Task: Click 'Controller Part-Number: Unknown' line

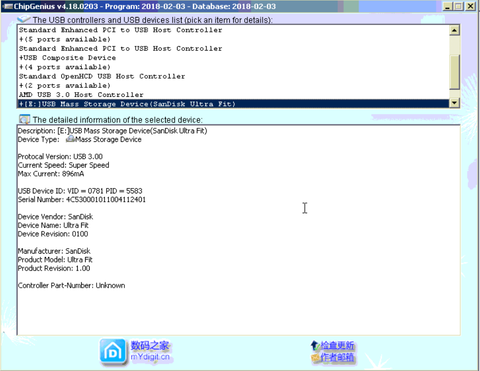Action: [x=71, y=286]
